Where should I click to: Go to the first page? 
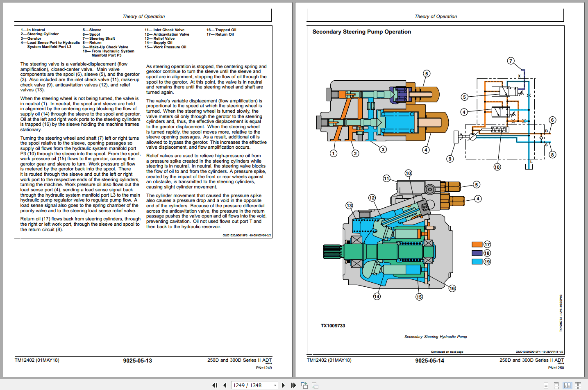[215, 385]
